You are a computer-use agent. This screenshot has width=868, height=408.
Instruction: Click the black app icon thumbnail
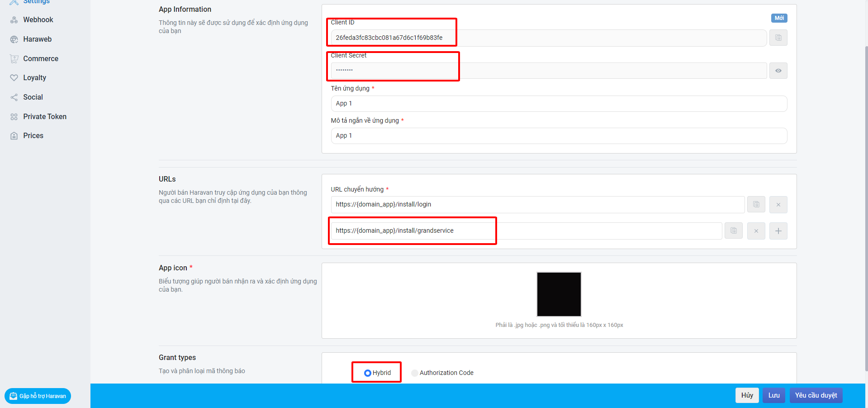559,294
